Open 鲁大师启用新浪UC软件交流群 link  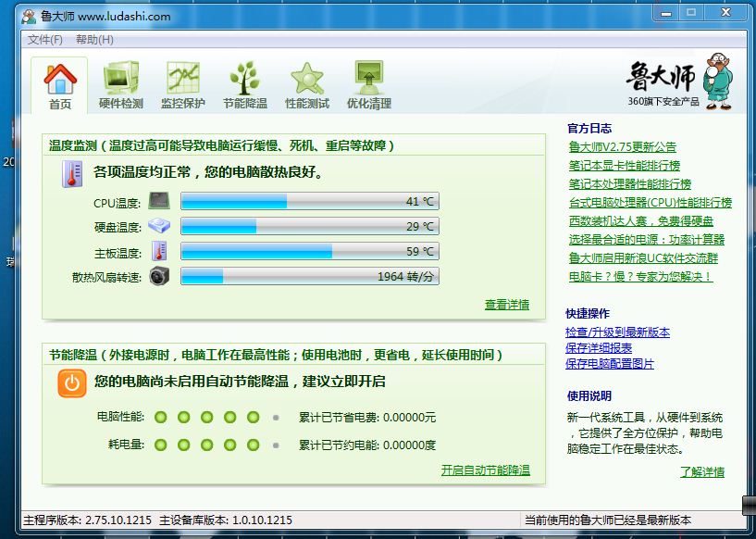click(643, 258)
